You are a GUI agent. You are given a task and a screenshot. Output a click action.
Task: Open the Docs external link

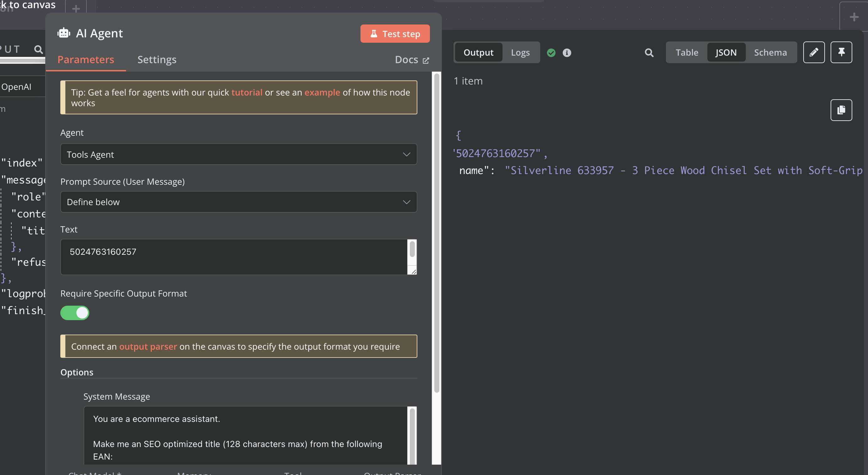[x=412, y=60]
